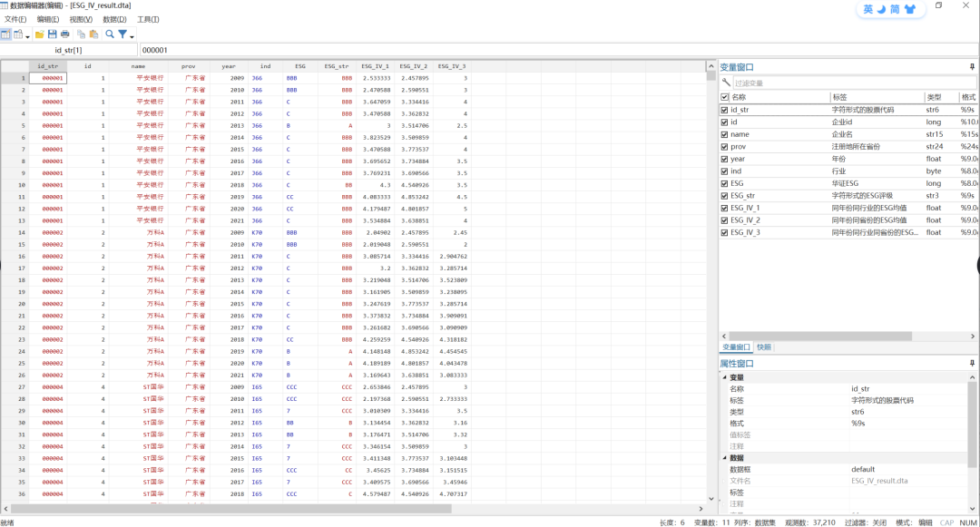
Task: Select row number 14 in data grid
Action: click(15, 233)
